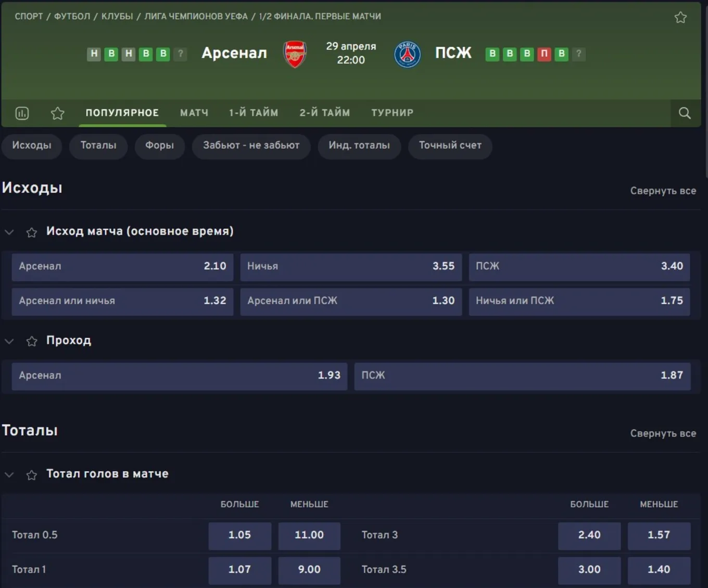Open the 2-Й ТАЙМ tab

point(324,112)
